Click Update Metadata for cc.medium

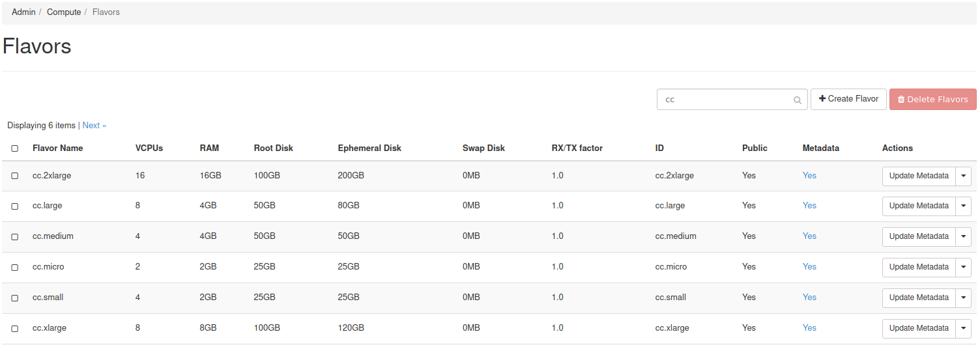(x=918, y=237)
